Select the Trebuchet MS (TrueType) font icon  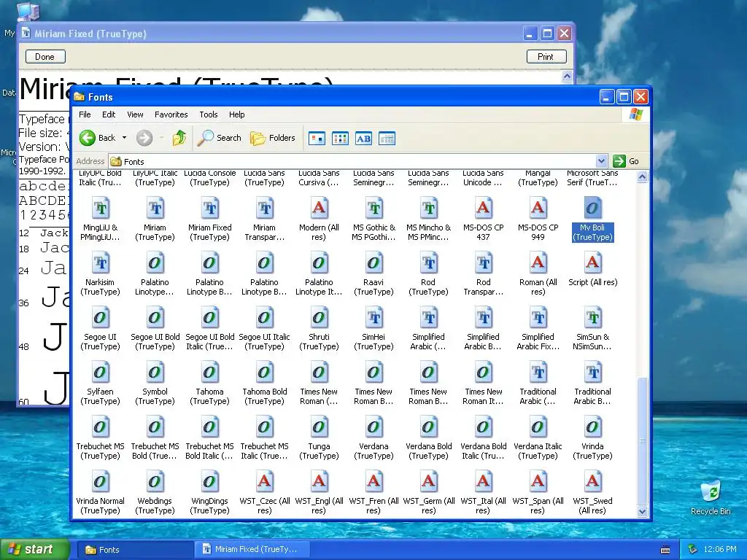click(100, 427)
